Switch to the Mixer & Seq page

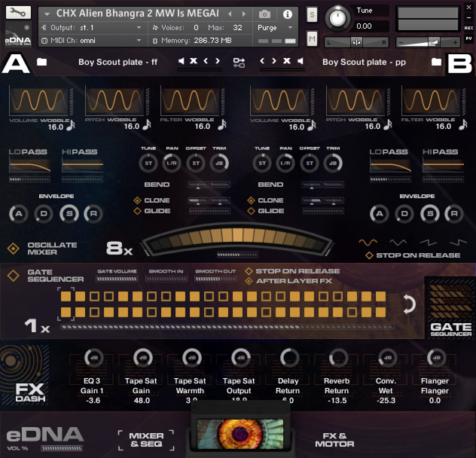[146, 440]
